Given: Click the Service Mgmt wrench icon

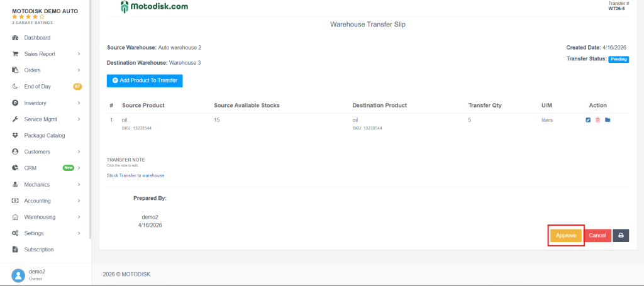Looking at the screenshot, I should (15, 119).
